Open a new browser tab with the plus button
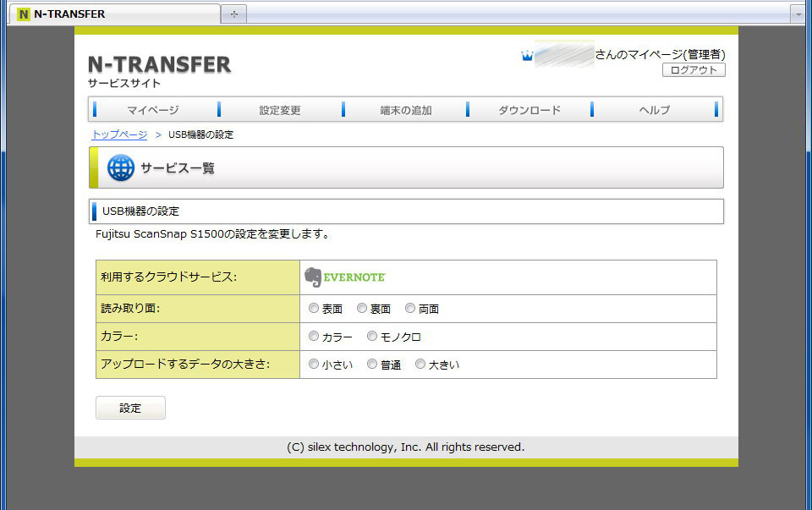The height and width of the screenshot is (510, 812). [232, 13]
